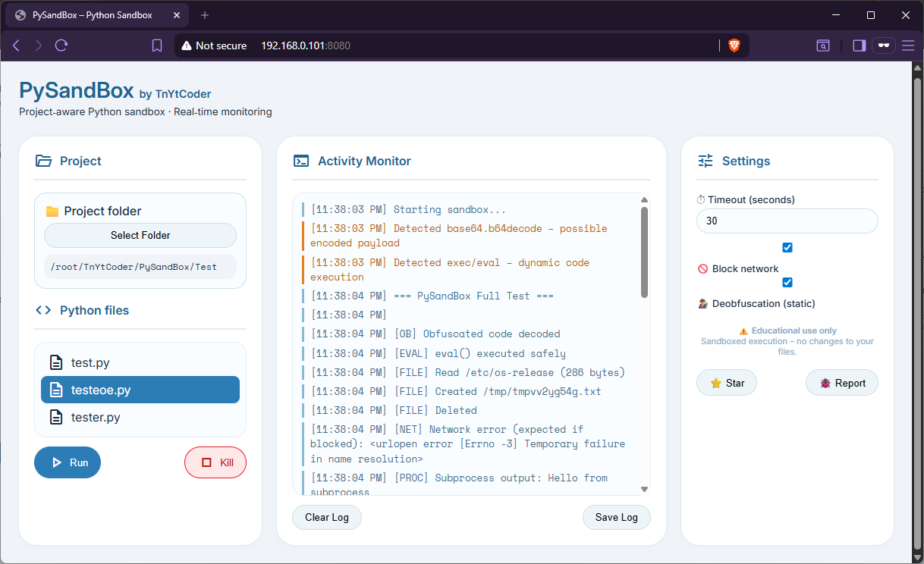Save the activity log
The image size is (924, 564).
(x=617, y=517)
